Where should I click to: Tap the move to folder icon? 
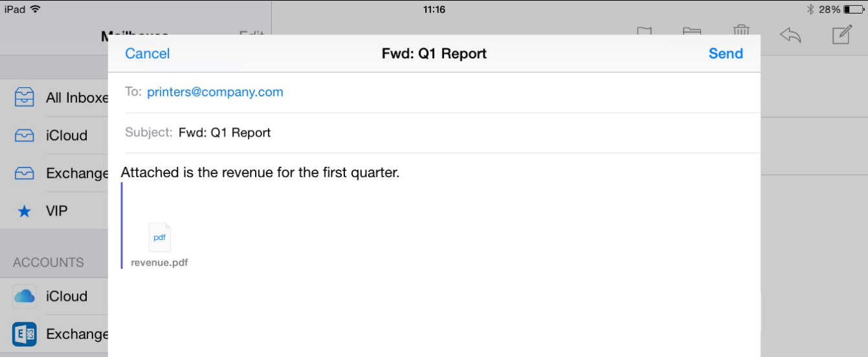tap(692, 31)
